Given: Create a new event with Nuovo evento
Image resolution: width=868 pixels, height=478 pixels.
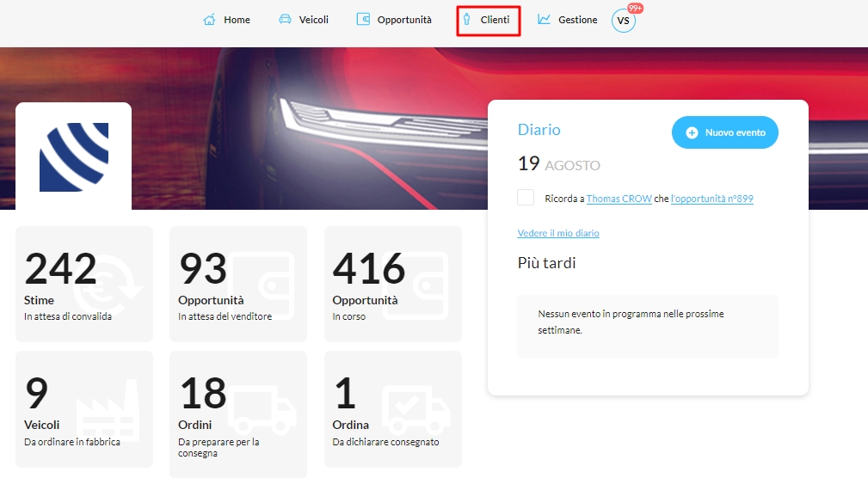Looking at the screenshot, I should pos(725,132).
